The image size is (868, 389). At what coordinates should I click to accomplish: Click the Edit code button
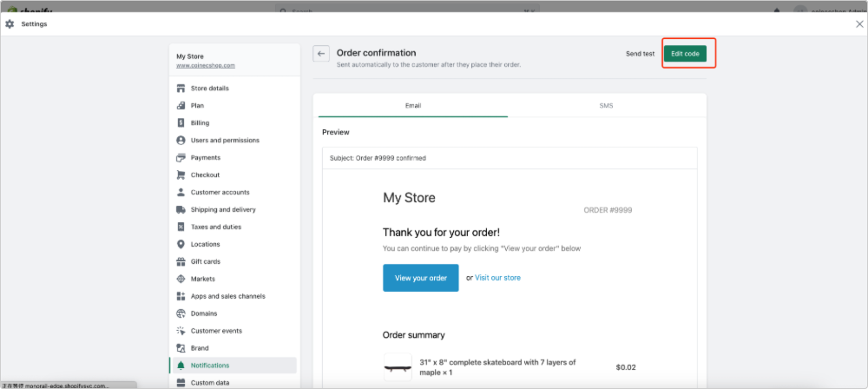[685, 54]
